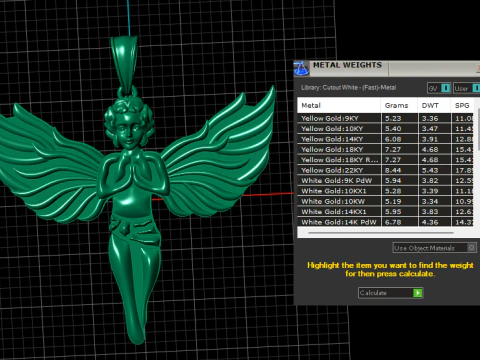
Task: Click the 5.40 grams value
Action: click(x=393, y=129)
